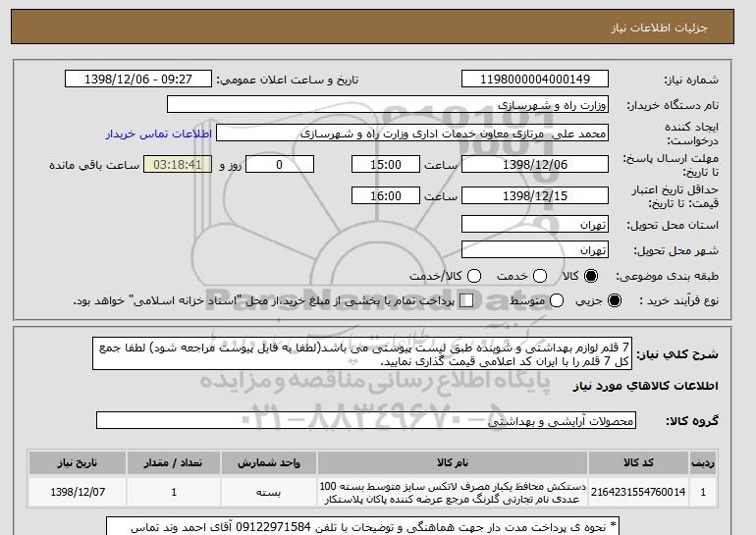Click the price validity date 1398/12/15

[x=535, y=195]
